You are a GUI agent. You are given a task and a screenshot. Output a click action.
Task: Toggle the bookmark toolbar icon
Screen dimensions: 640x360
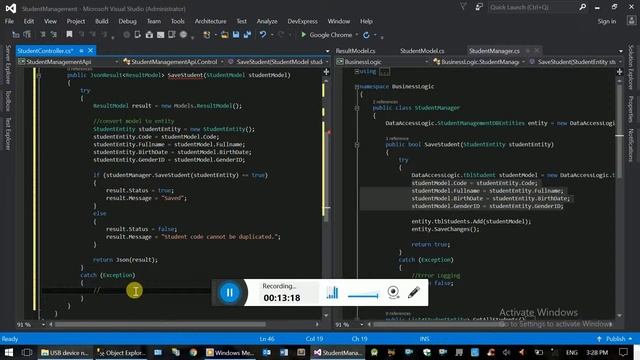tap(69, 35)
